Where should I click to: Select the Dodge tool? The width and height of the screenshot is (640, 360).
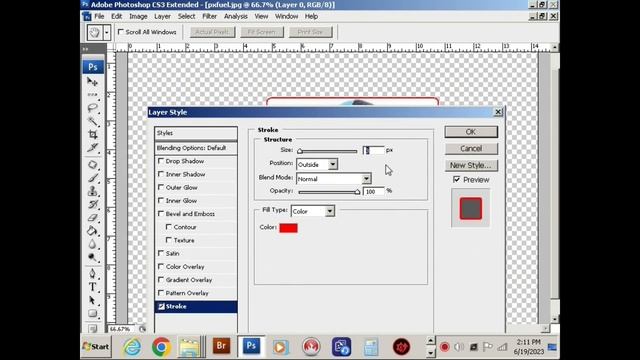[x=93, y=257]
